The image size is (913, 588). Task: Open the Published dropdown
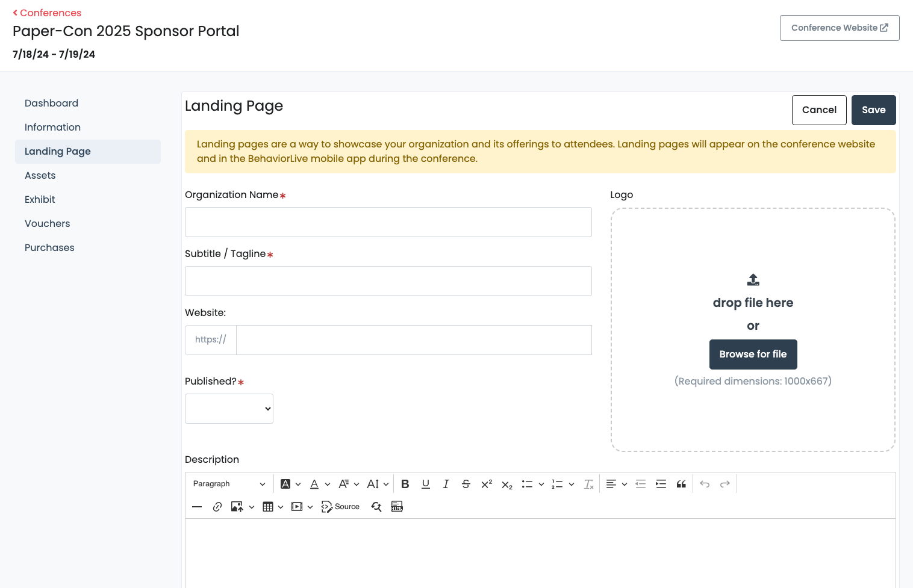(229, 408)
